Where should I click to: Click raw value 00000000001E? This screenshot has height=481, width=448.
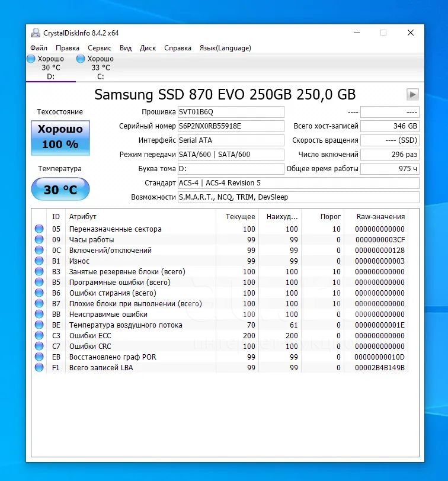(x=380, y=325)
